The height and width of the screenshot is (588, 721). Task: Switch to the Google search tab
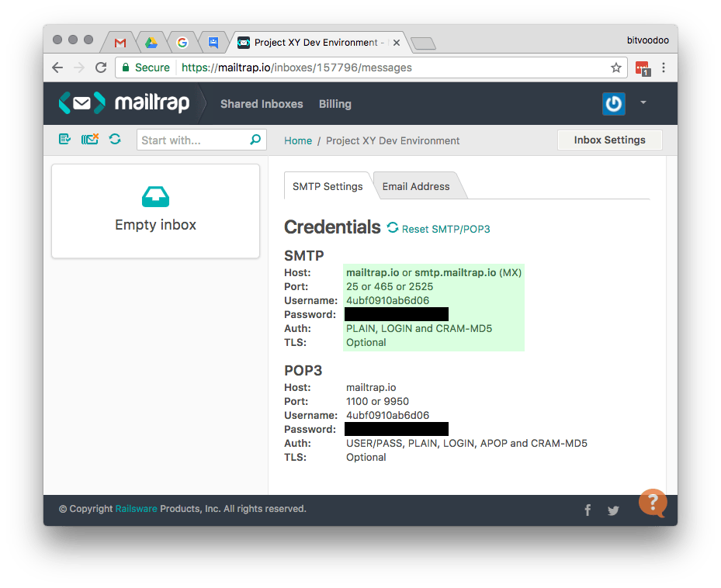point(182,43)
